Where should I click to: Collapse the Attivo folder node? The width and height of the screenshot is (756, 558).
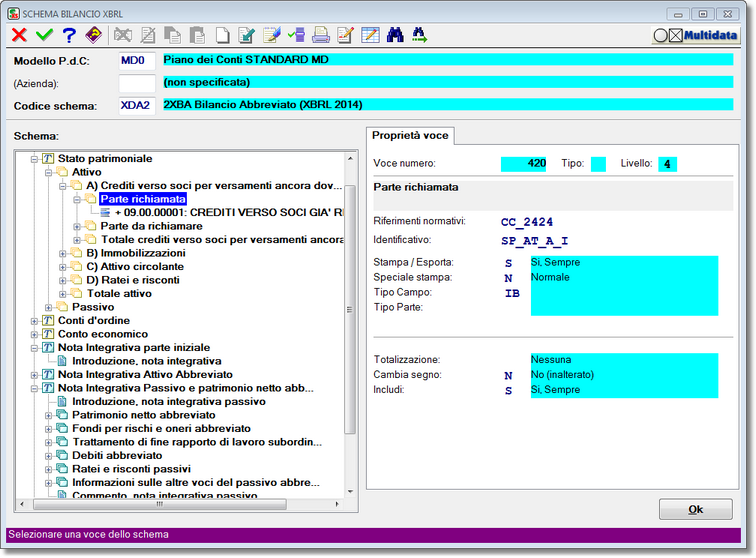tap(48, 172)
